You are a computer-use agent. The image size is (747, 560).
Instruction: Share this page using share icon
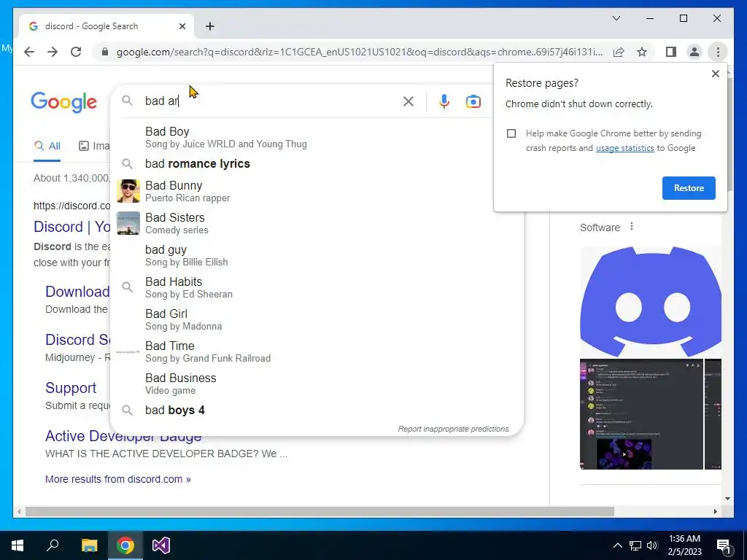click(x=619, y=52)
